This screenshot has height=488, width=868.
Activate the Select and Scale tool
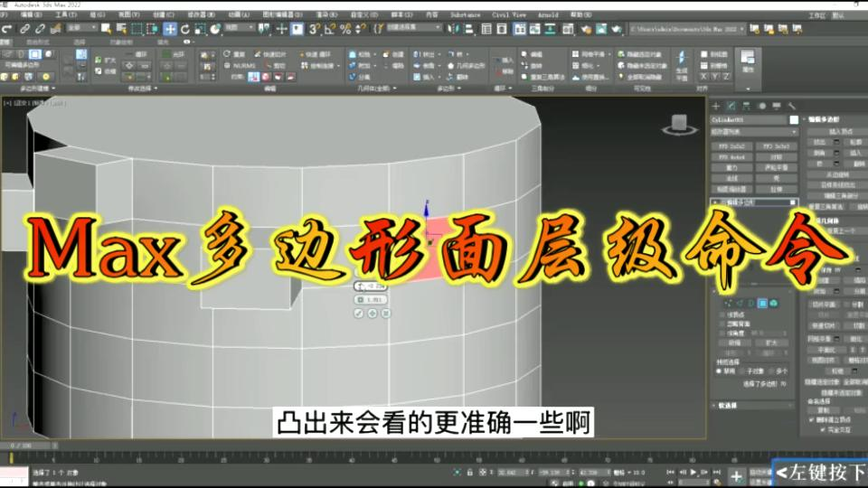(x=201, y=29)
